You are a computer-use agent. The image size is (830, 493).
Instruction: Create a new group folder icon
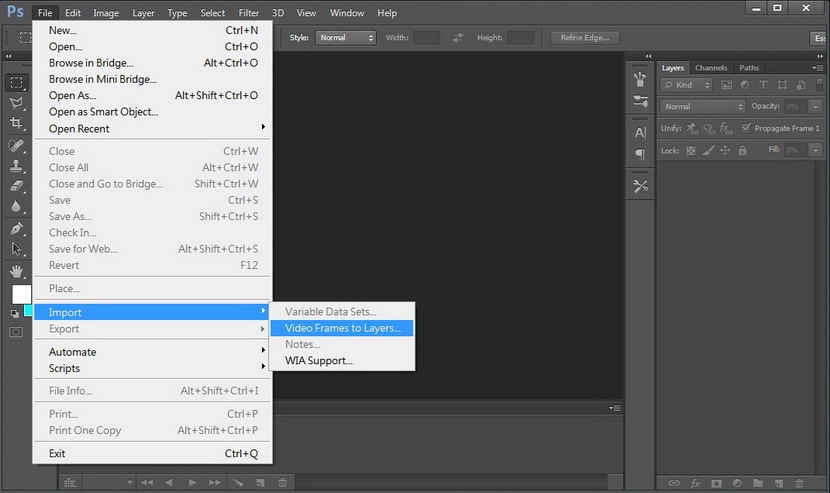coord(758,483)
